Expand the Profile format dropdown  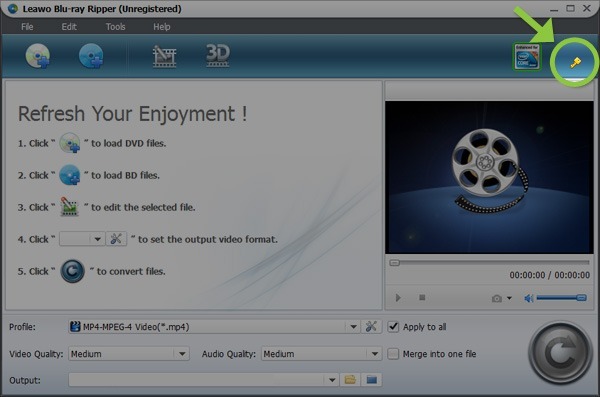[x=353, y=327]
